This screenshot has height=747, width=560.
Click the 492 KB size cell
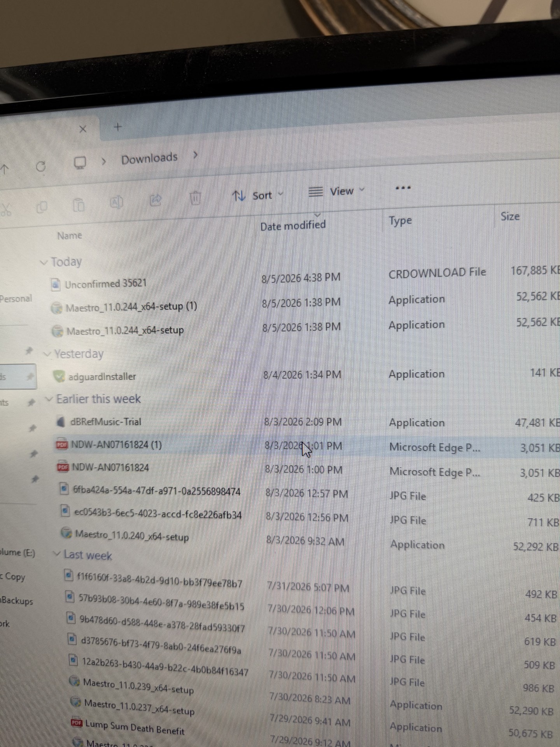[x=541, y=594]
